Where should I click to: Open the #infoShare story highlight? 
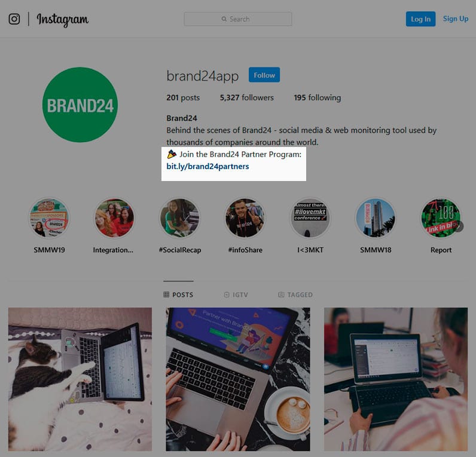point(245,217)
